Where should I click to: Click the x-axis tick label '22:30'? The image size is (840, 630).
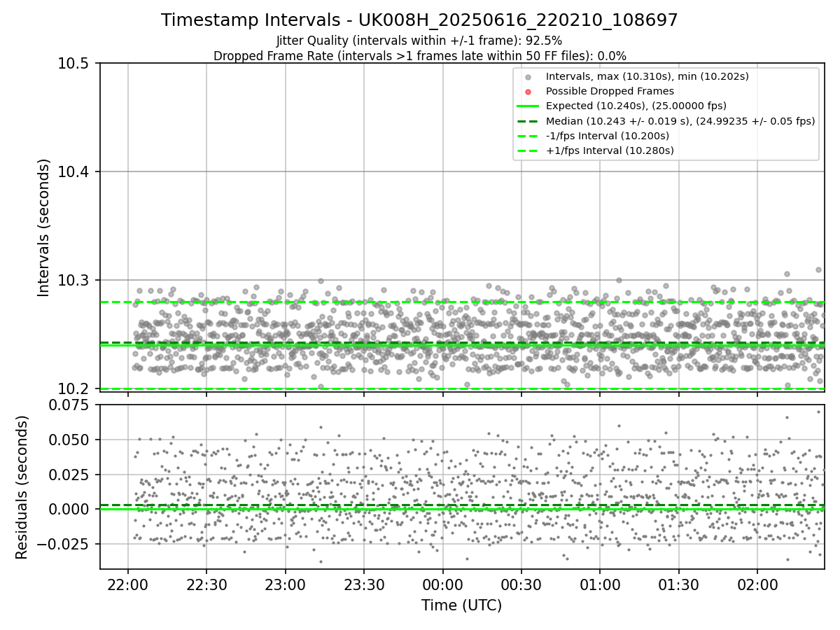click(206, 584)
